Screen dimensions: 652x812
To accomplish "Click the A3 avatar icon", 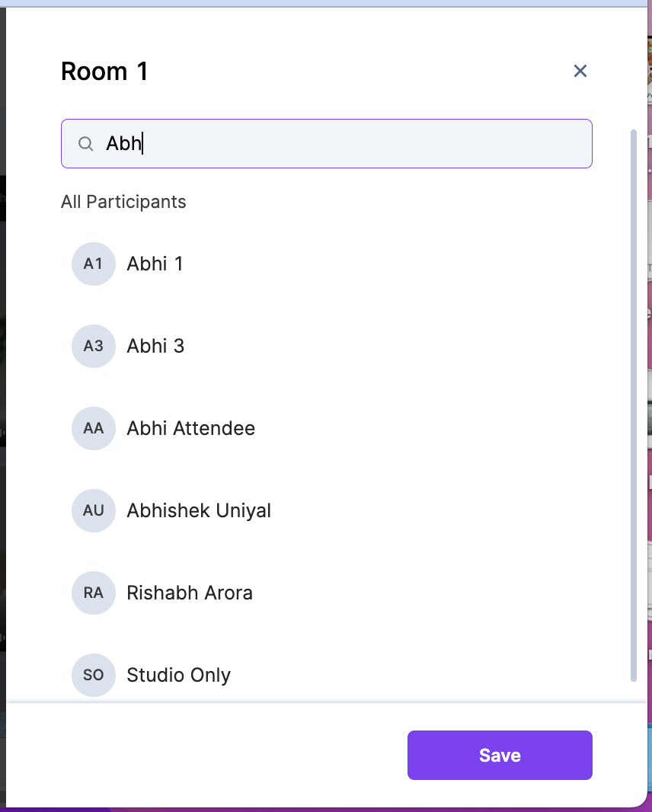I will [94, 347].
